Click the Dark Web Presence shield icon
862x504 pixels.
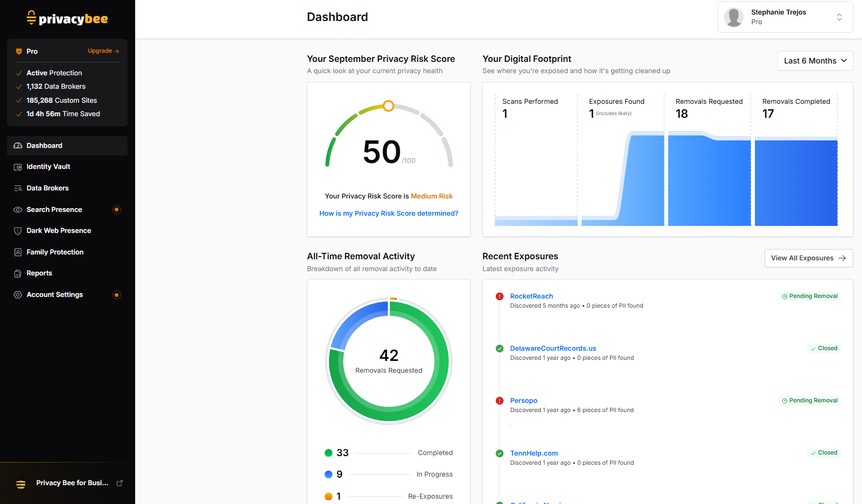[18, 231]
